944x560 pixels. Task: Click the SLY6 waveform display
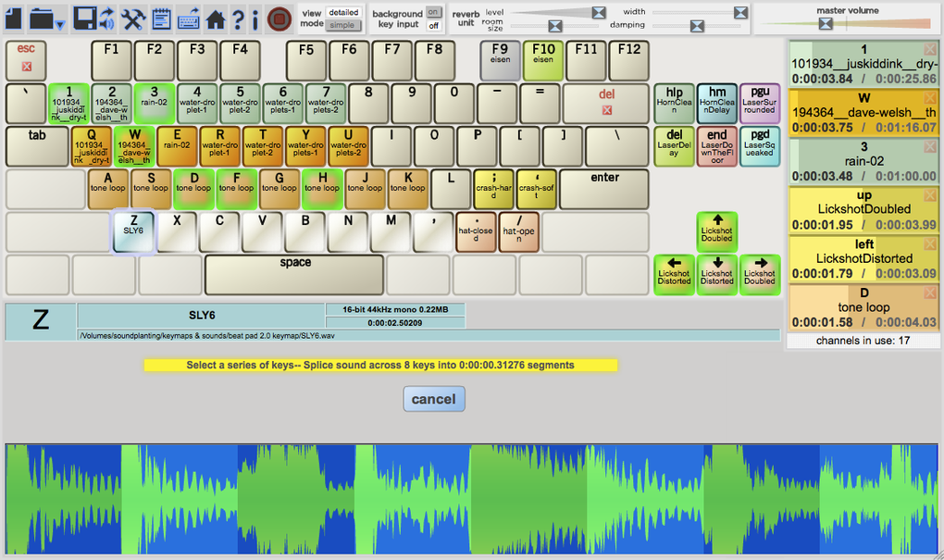[471, 500]
